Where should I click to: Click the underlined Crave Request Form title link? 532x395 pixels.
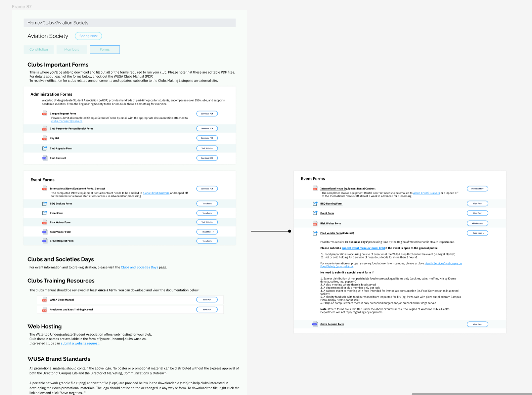click(332, 324)
